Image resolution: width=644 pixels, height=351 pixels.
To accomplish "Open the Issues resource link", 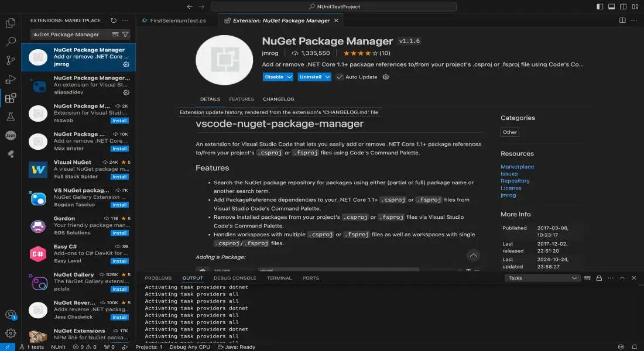I will point(509,174).
